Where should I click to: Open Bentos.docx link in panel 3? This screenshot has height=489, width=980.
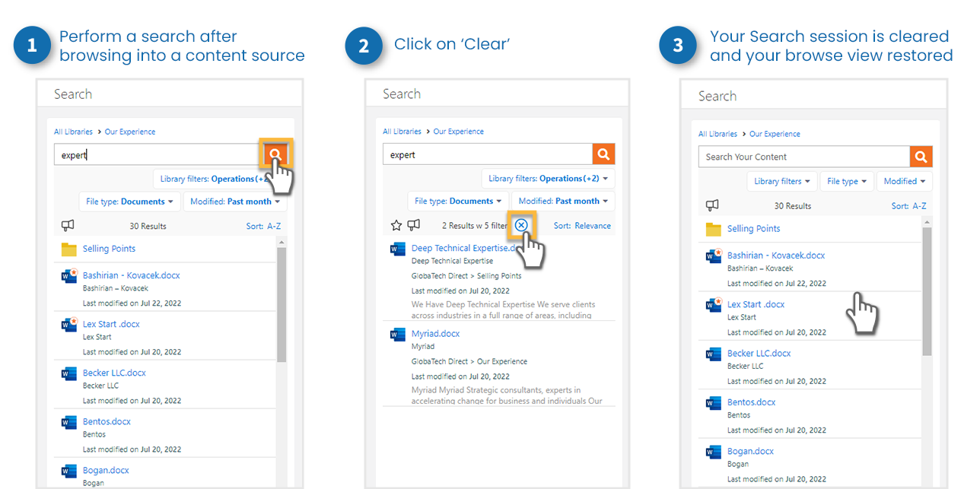click(x=751, y=402)
